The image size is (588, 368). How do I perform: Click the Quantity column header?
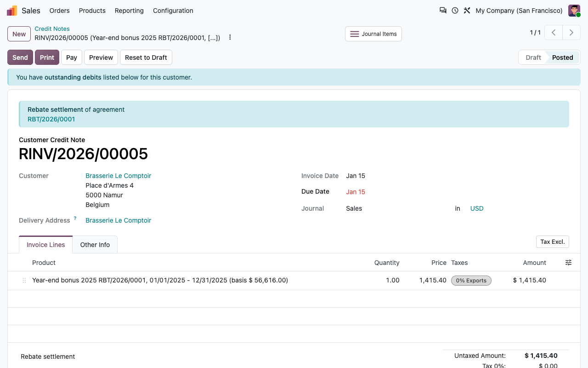click(x=387, y=263)
